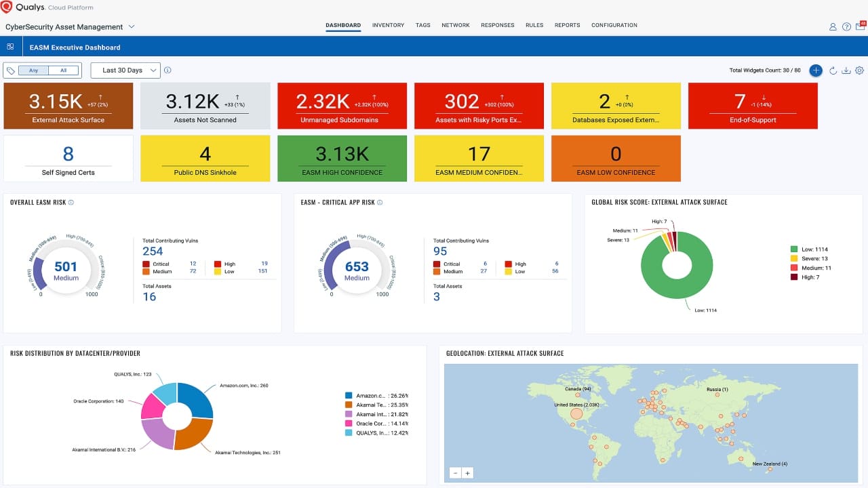This screenshot has width=868, height=488.
Task: Open the user profile icon
Action: 832,26
